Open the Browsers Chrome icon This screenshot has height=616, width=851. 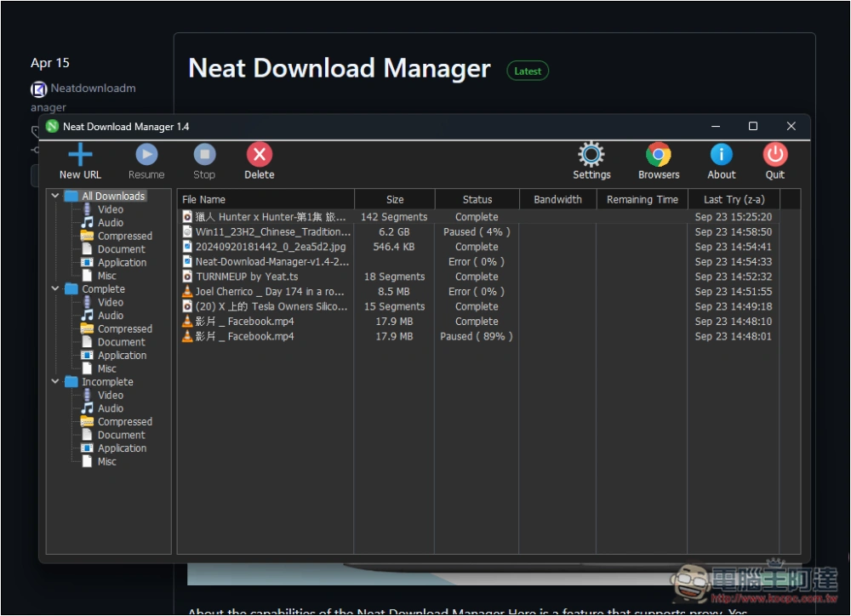tap(659, 155)
